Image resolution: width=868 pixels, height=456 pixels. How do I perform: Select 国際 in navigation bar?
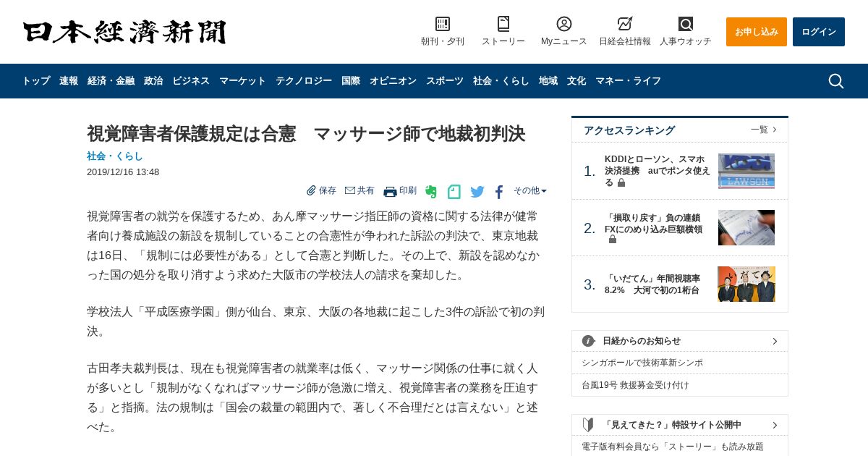pos(351,81)
